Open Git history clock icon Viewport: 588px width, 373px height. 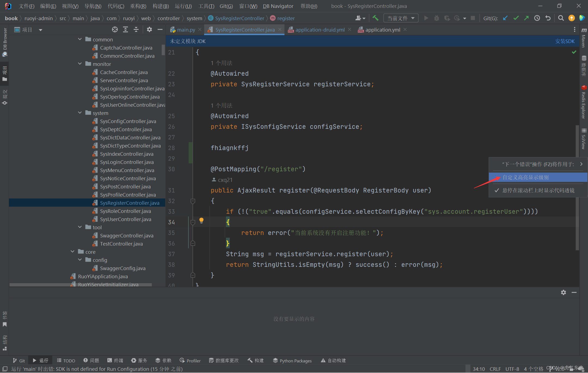point(537,18)
